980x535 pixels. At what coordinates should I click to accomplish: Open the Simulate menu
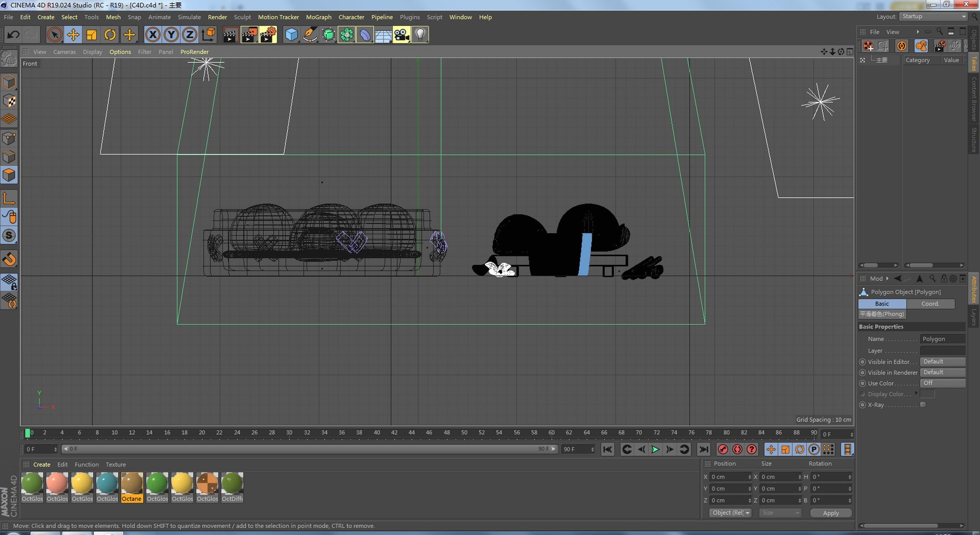(189, 17)
